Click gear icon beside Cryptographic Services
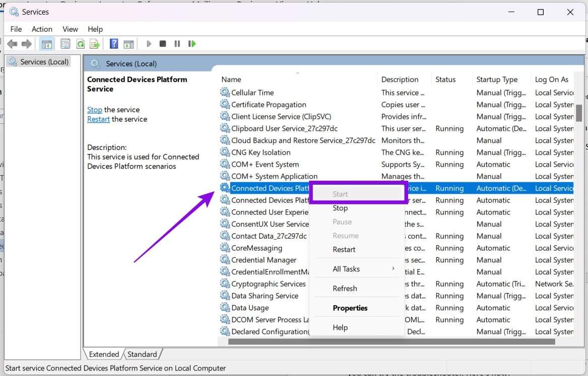 225,283
